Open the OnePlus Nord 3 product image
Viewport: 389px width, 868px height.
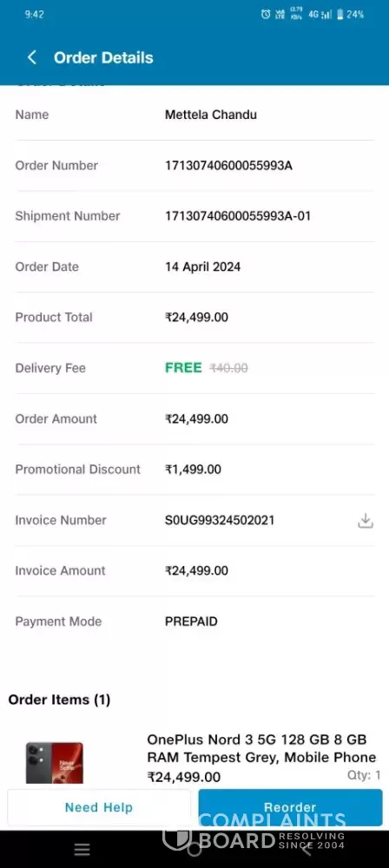click(55, 763)
